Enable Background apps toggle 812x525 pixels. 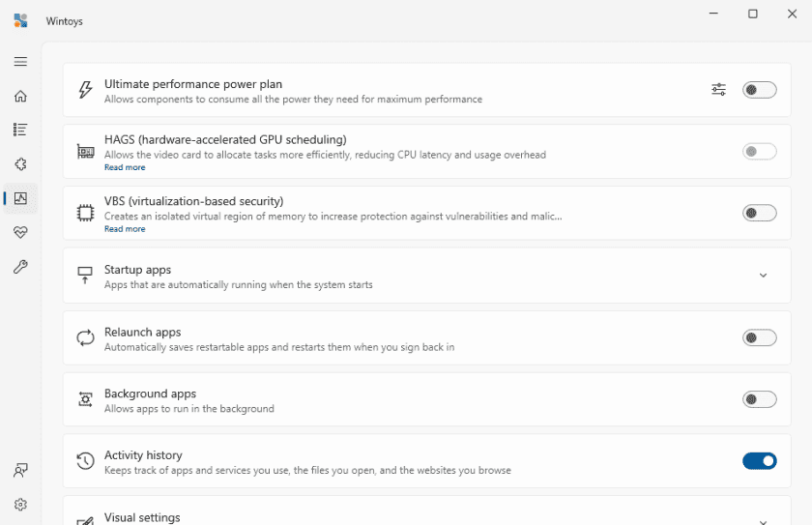(x=759, y=399)
